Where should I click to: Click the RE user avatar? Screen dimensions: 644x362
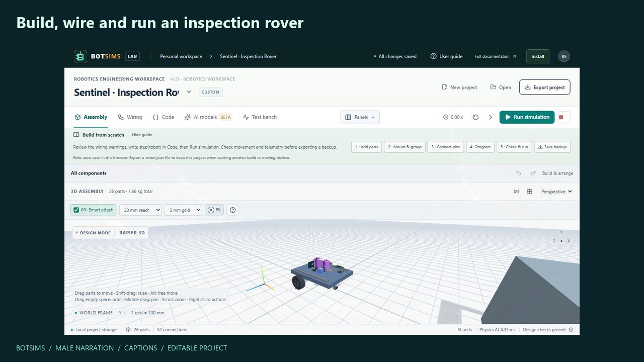[x=564, y=56]
